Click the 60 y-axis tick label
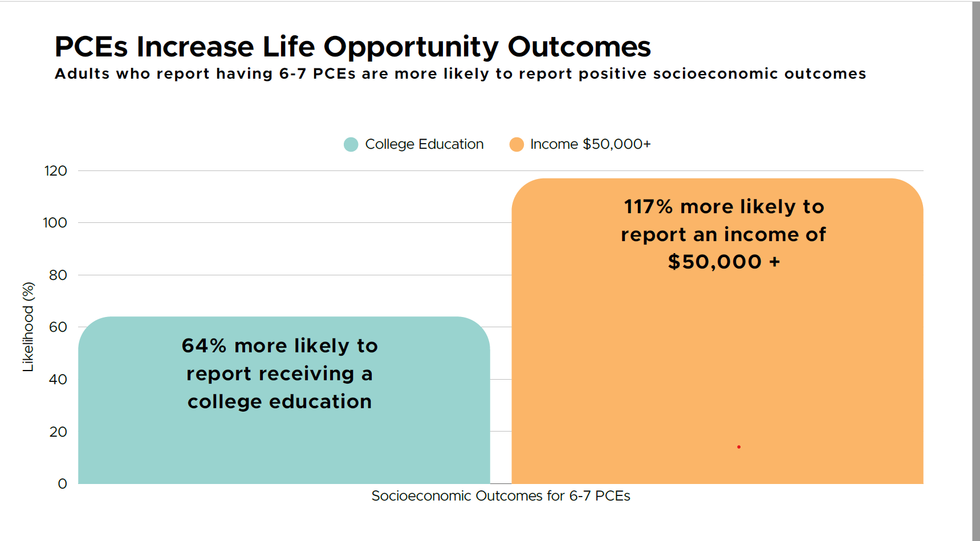Viewport: 980px width, 541px height. point(58,327)
